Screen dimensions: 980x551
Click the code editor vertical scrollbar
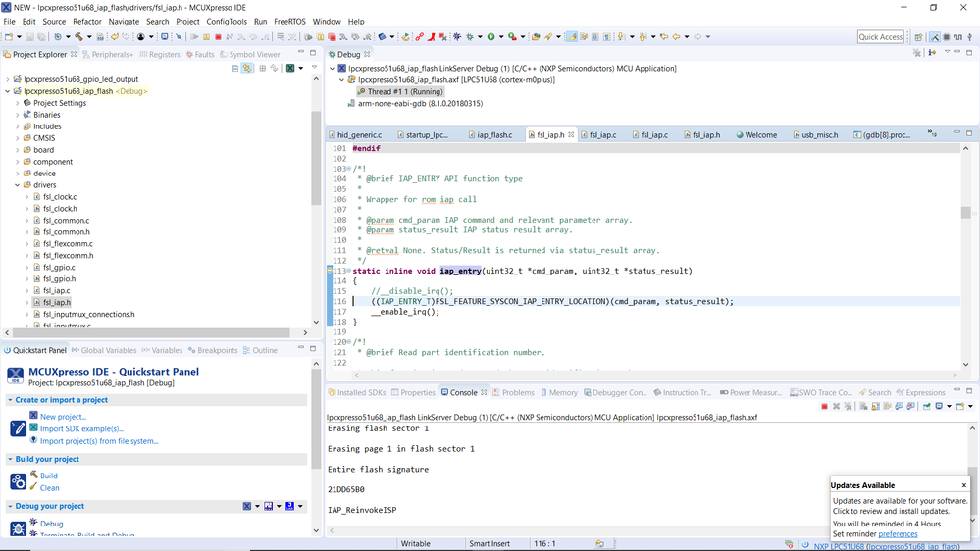(x=965, y=213)
